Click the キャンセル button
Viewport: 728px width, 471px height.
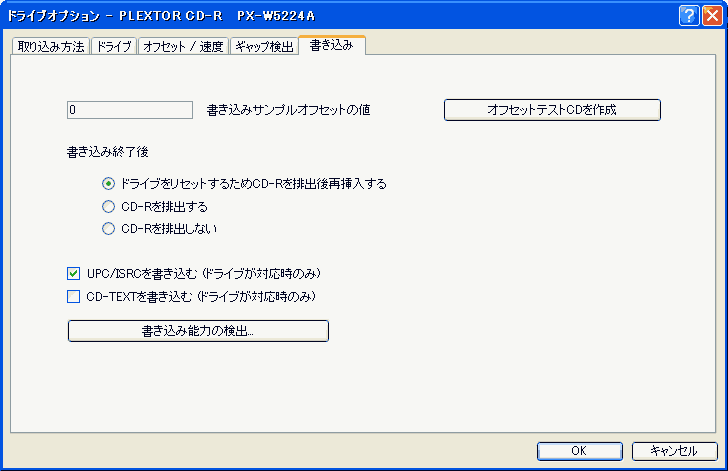pyautogui.click(x=675, y=451)
